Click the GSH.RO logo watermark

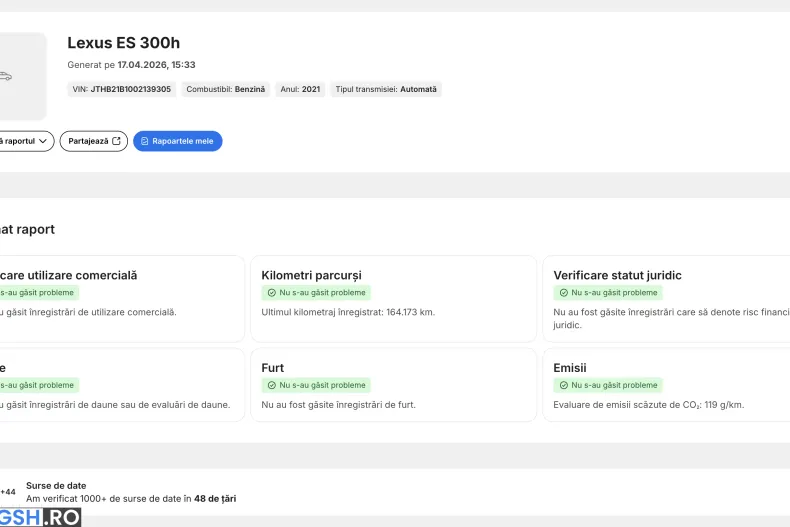coord(40,517)
